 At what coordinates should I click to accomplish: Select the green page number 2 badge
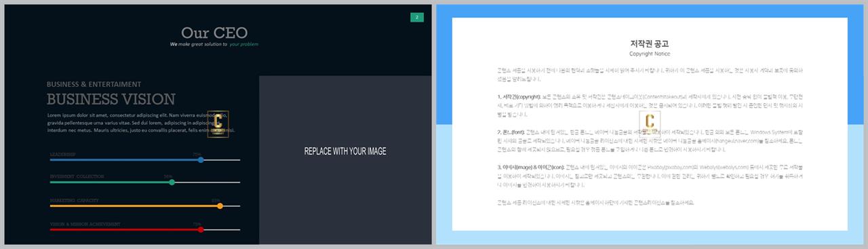417,17
